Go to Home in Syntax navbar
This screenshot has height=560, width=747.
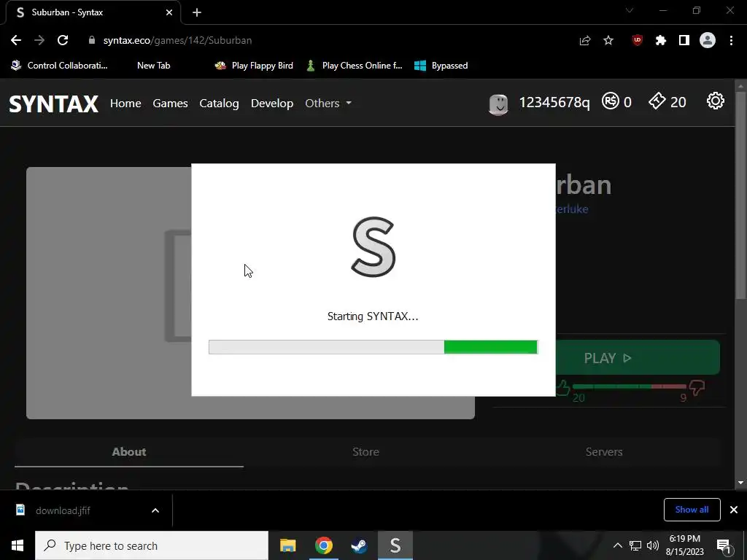pos(125,104)
